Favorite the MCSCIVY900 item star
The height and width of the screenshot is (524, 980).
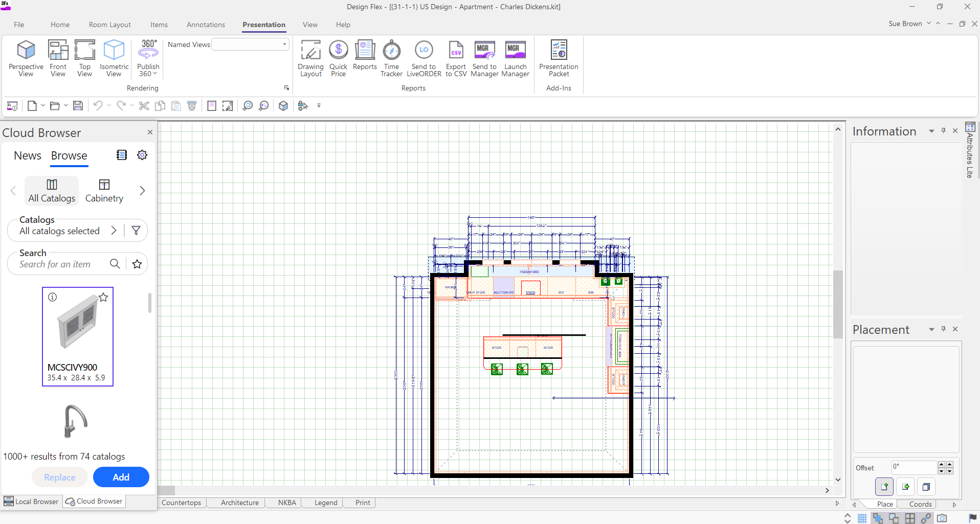103,297
